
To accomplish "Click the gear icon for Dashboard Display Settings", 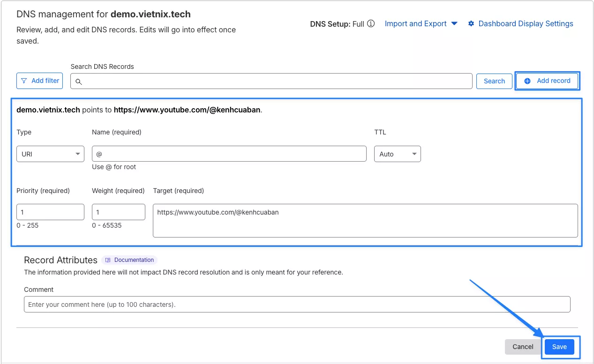I will [471, 23].
